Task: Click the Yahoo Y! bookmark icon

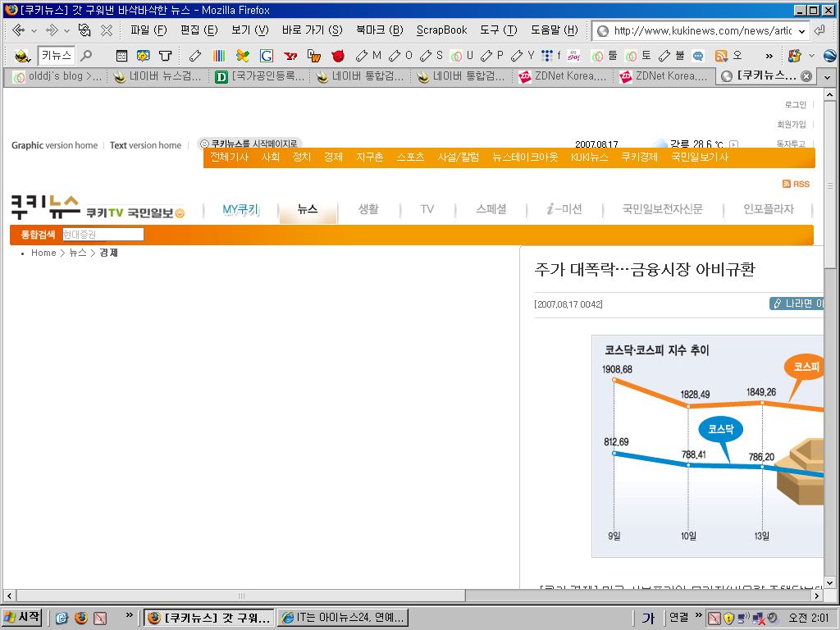Action: click(290, 56)
